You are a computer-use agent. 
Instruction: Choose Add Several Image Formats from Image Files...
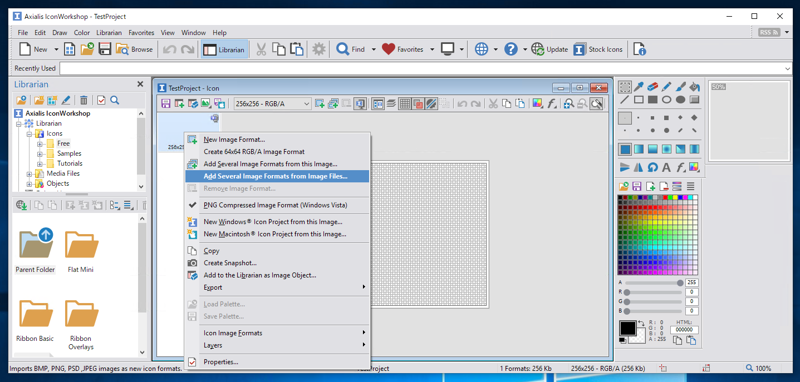[x=276, y=176]
